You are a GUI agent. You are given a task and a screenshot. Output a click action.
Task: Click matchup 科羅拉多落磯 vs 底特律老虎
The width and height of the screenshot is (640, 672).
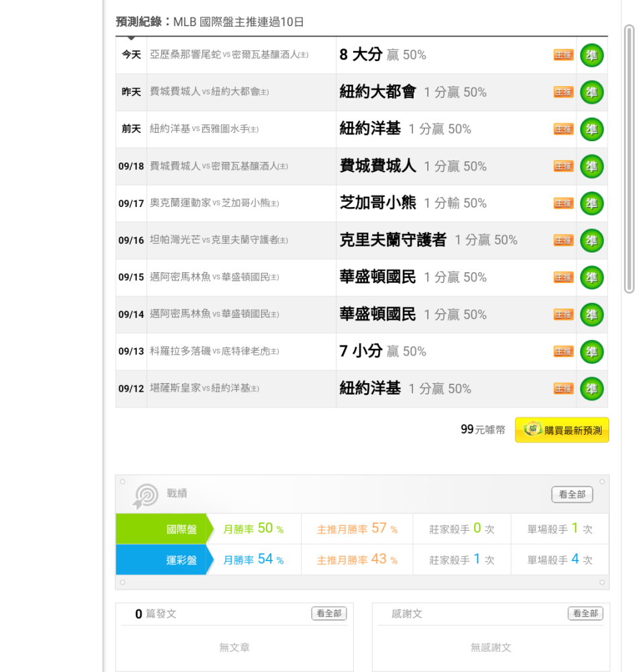coord(214,351)
